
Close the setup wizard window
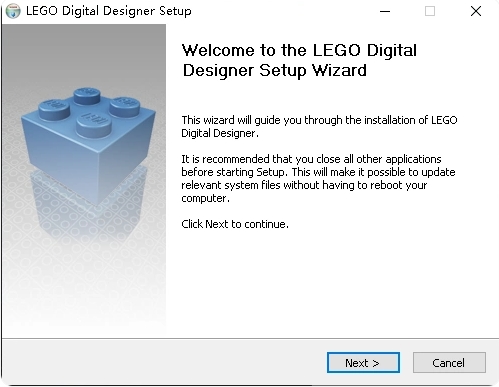tap(476, 11)
